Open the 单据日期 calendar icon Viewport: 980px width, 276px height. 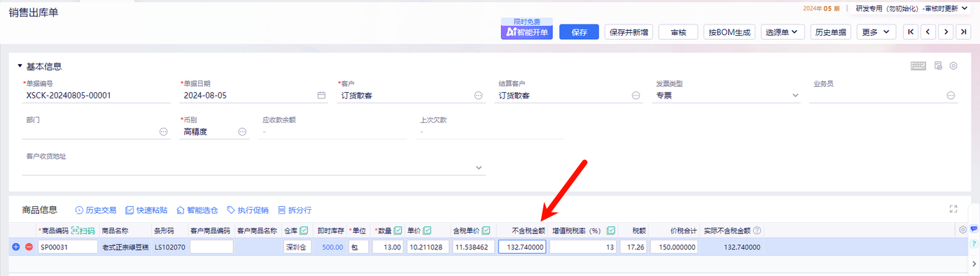coord(321,95)
